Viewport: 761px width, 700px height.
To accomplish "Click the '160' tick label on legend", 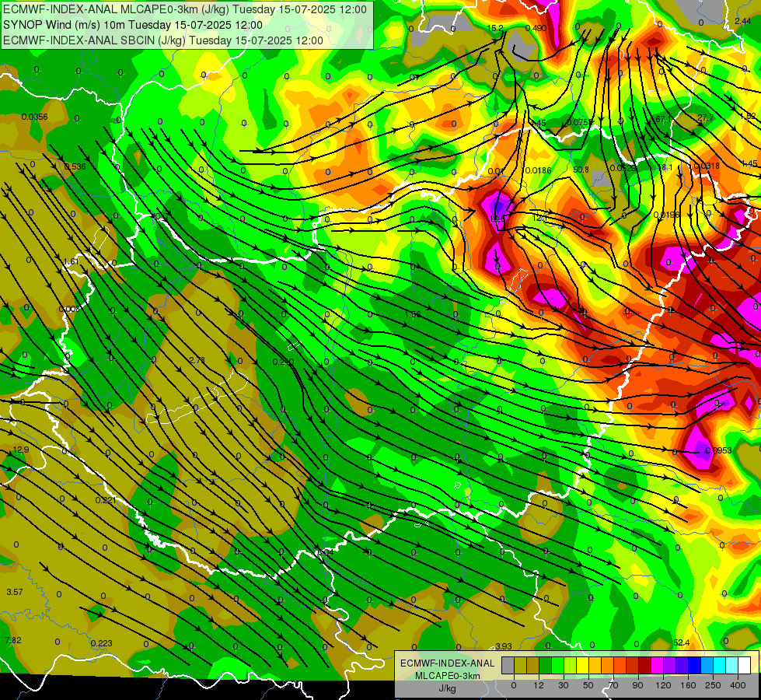I will pyautogui.click(x=688, y=685).
